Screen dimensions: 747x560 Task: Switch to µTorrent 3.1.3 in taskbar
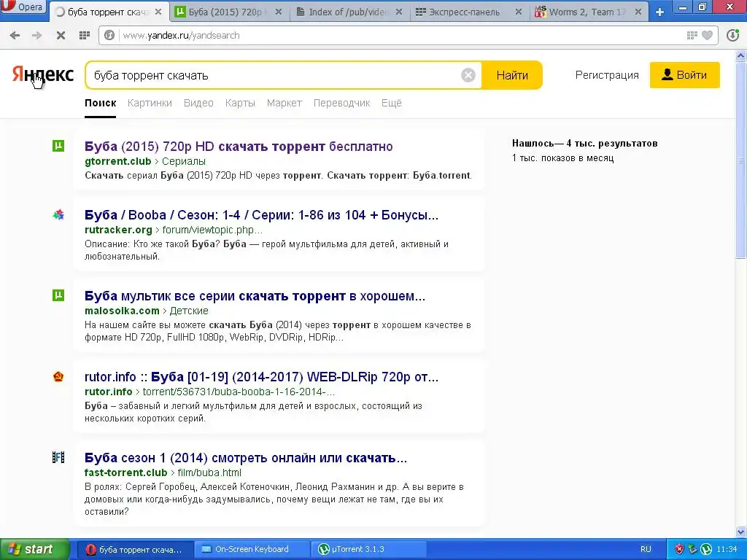(368, 549)
